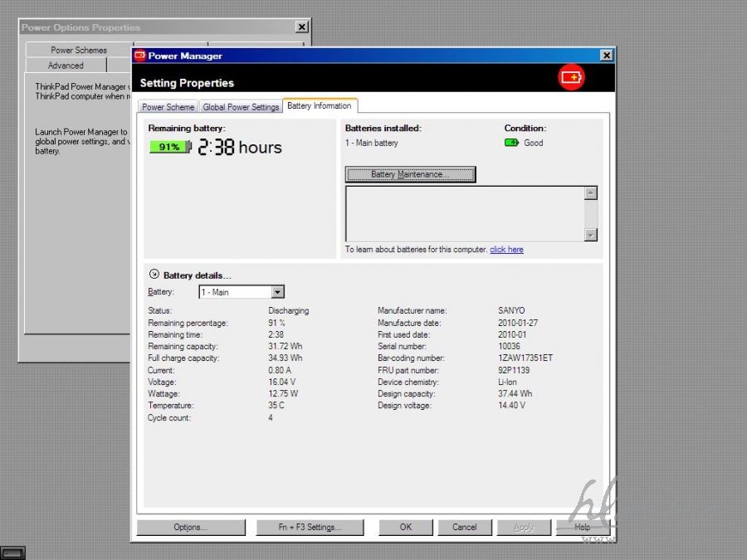747x560 pixels.
Task: Open the Global Power Settings tab
Action: point(241,107)
